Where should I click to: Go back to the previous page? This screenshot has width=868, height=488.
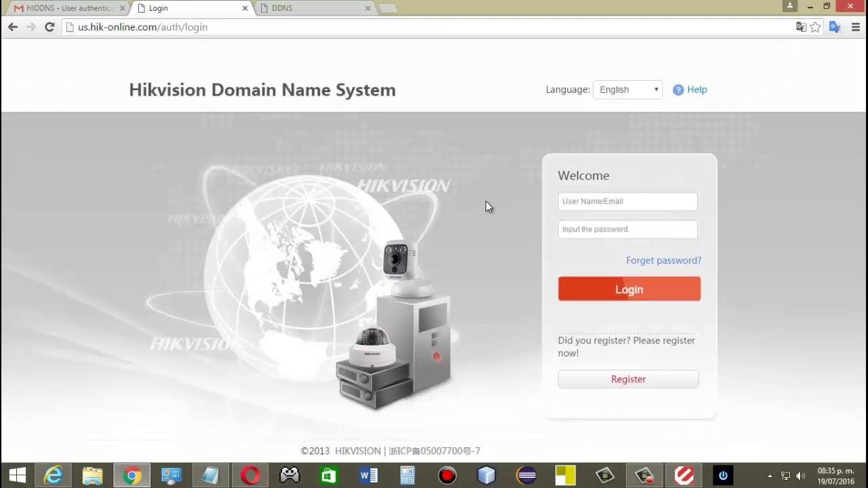[12, 27]
